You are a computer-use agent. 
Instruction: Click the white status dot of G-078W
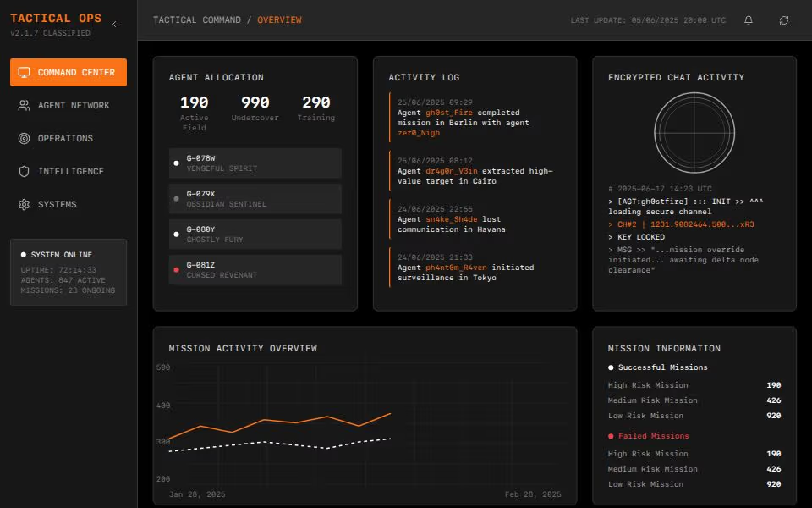[x=177, y=163]
